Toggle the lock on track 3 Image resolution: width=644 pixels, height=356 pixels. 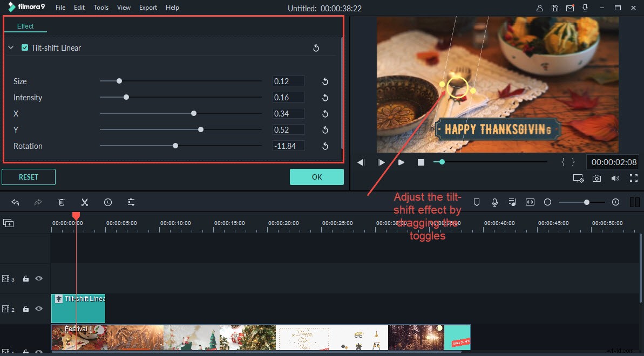click(25, 279)
